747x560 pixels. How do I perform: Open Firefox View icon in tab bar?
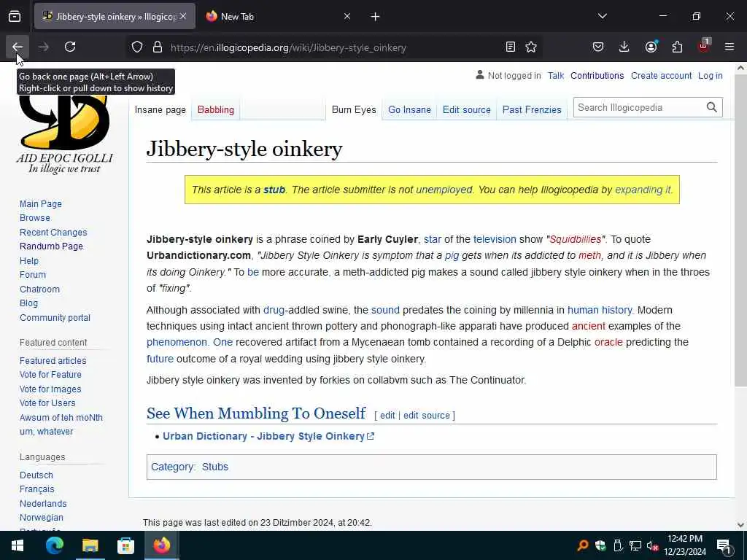(x=15, y=17)
